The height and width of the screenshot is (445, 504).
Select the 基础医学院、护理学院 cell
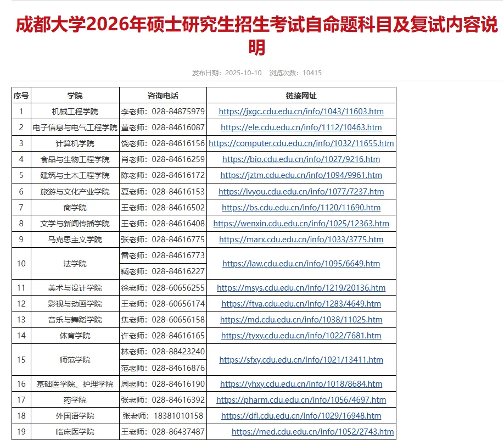point(75,384)
